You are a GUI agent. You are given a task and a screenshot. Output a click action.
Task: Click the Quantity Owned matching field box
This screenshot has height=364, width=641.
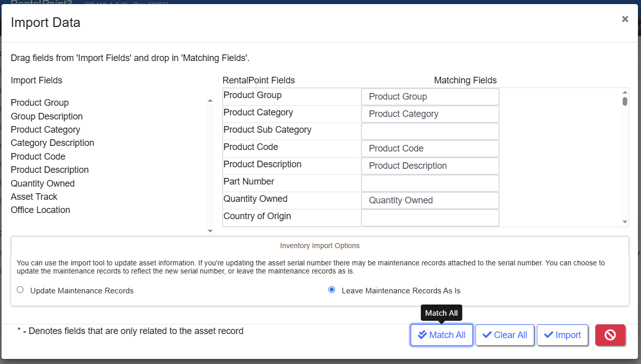(430, 200)
